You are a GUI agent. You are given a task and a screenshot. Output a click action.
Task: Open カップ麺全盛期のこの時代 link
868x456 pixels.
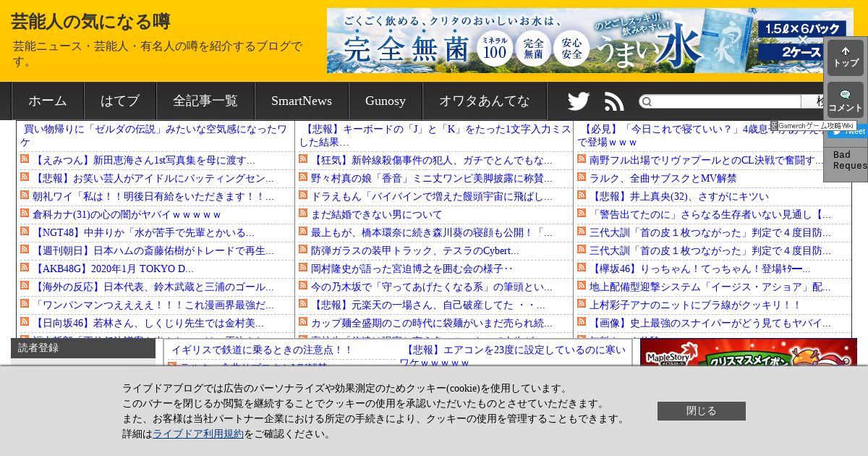[432, 323]
